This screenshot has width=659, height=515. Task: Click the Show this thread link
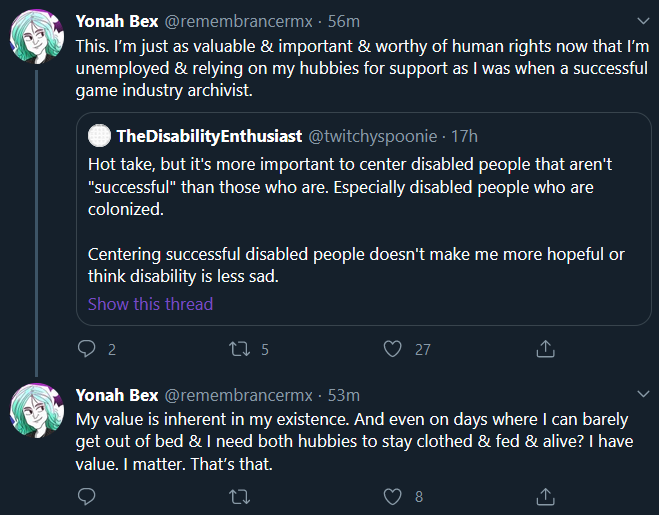[x=150, y=304]
